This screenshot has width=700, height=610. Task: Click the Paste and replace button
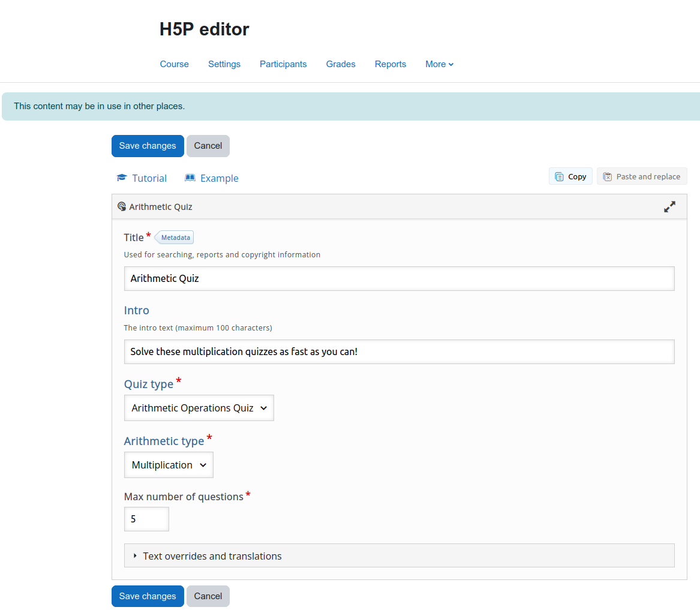(x=642, y=176)
